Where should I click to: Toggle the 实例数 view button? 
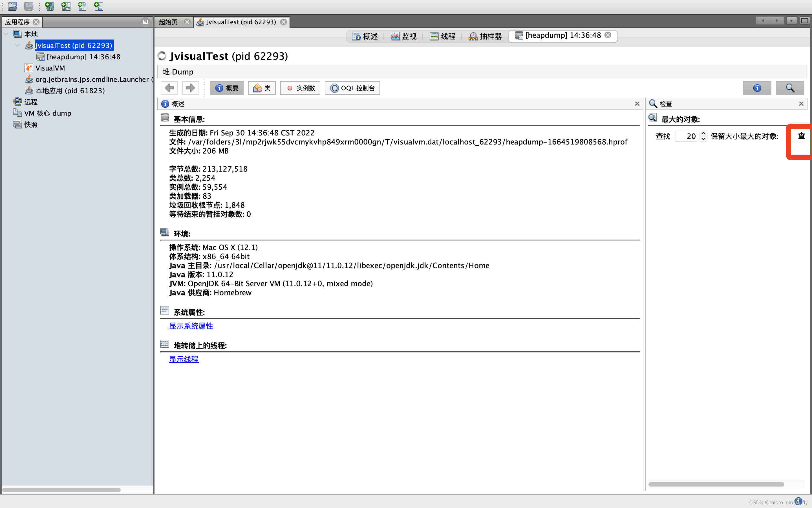pyautogui.click(x=300, y=88)
